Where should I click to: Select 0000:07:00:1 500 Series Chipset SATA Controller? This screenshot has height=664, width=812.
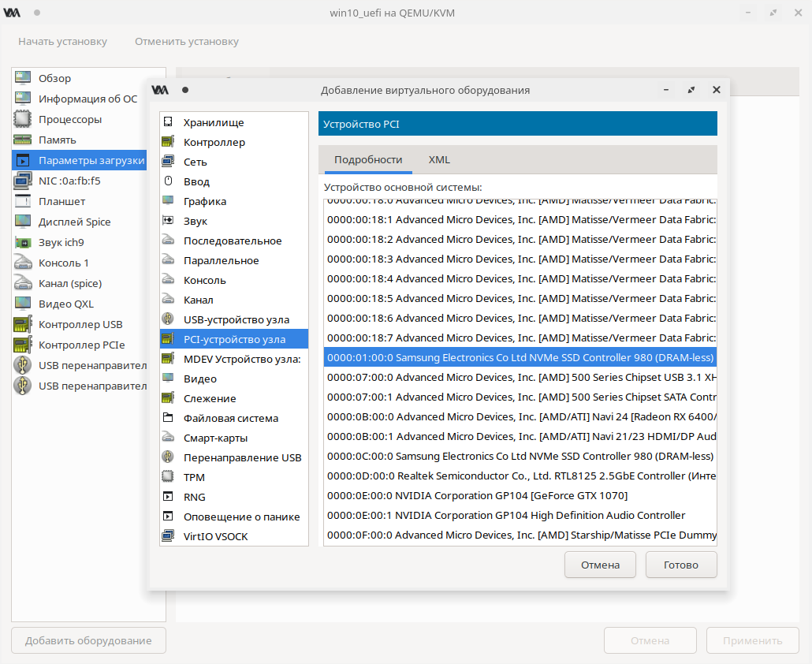click(x=520, y=397)
